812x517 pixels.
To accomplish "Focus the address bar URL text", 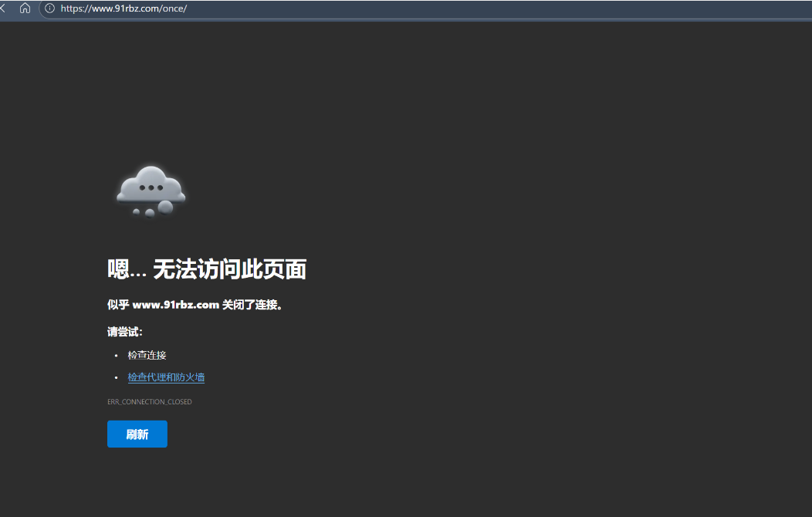I will (123, 8).
